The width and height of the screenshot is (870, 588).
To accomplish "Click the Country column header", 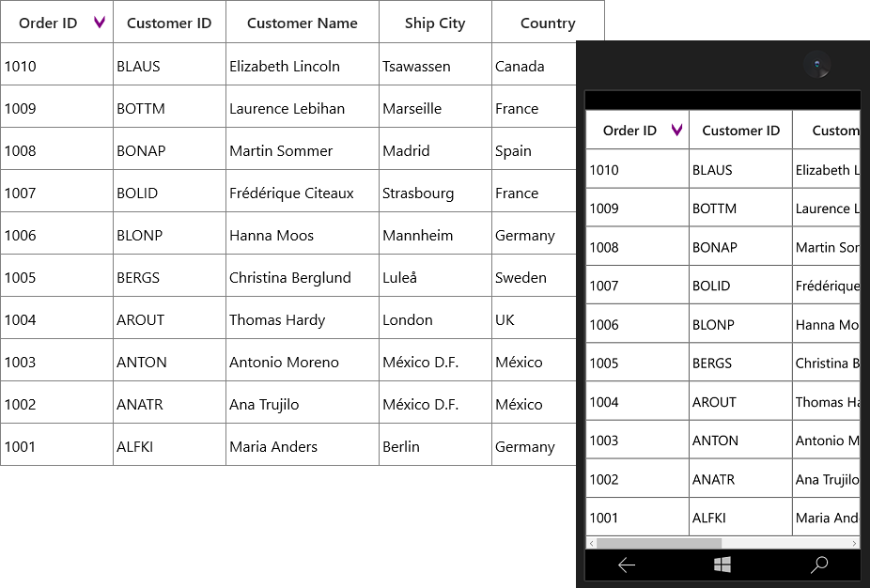I will click(x=548, y=23).
